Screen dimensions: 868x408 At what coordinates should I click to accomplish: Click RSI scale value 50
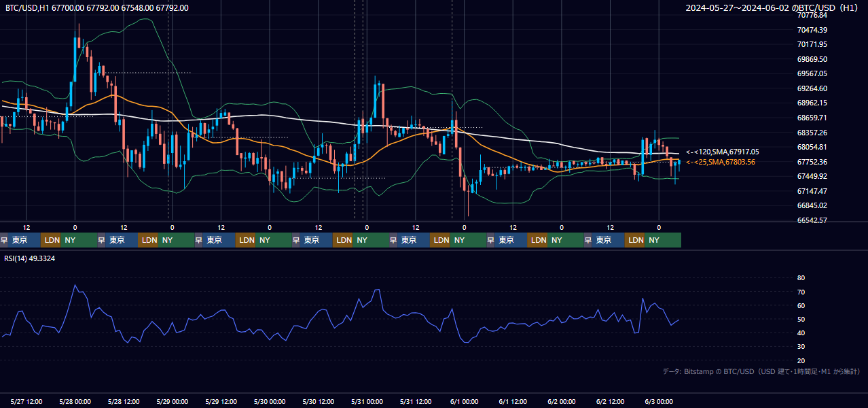801,319
